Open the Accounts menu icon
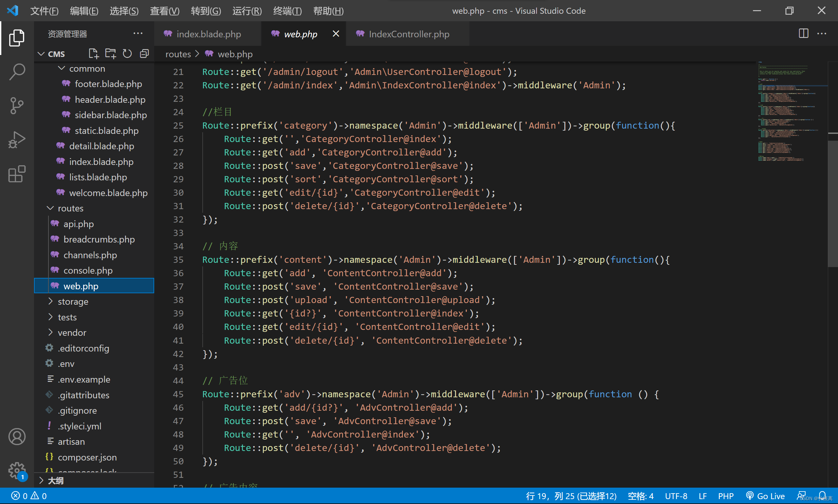The width and height of the screenshot is (838, 504). pos(17,437)
